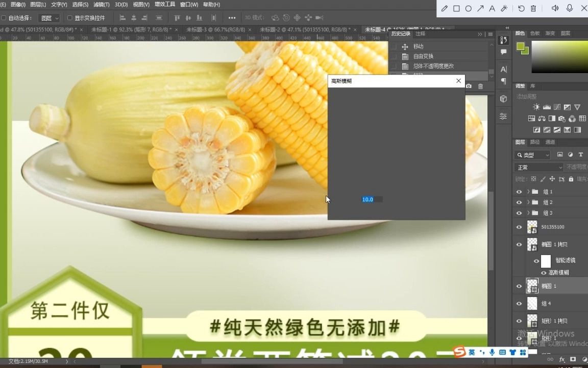The width and height of the screenshot is (588, 368).
Task: Open the Character panel icon in panel dock
Action: pyautogui.click(x=503, y=69)
